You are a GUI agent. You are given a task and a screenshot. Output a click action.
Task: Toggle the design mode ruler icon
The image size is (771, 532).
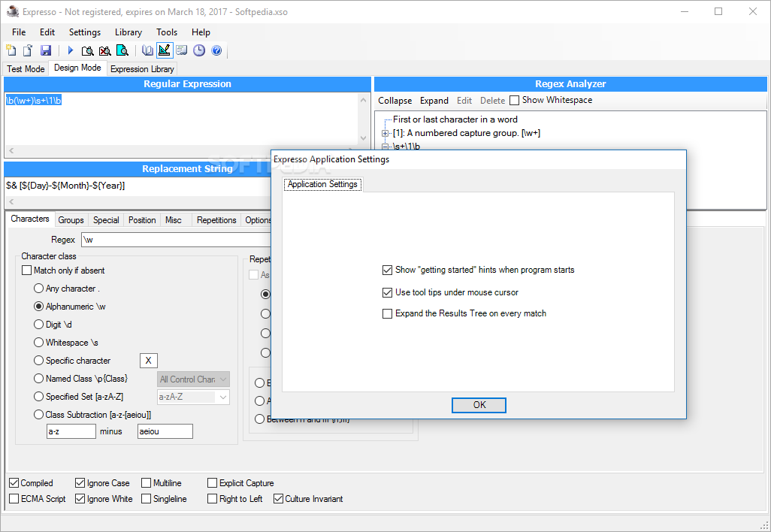point(165,50)
